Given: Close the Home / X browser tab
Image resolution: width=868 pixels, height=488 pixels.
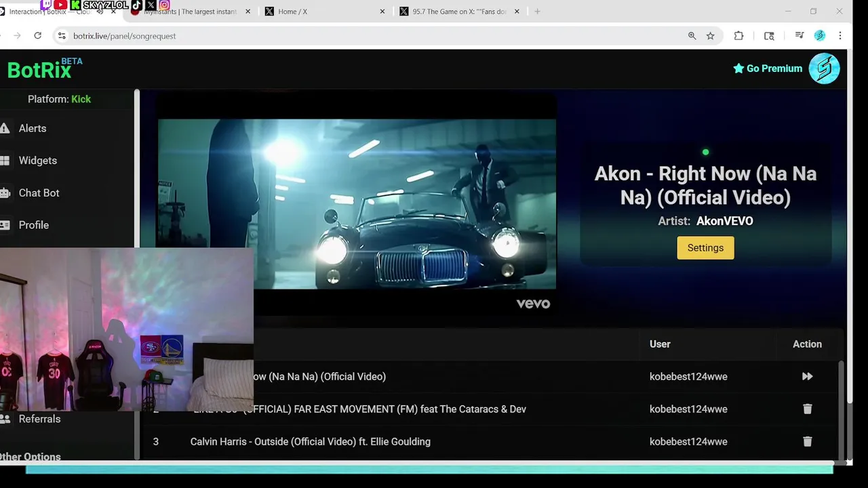Looking at the screenshot, I should pyautogui.click(x=382, y=12).
